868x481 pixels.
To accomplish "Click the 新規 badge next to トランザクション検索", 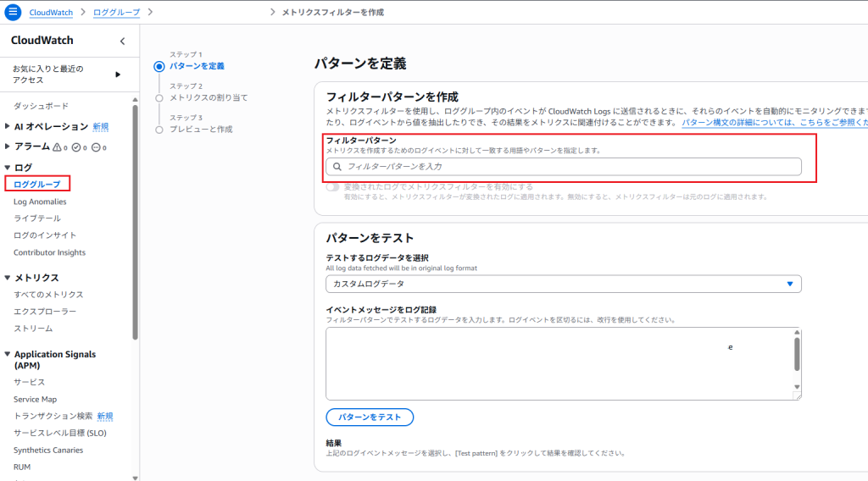I will tap(104, 417).
